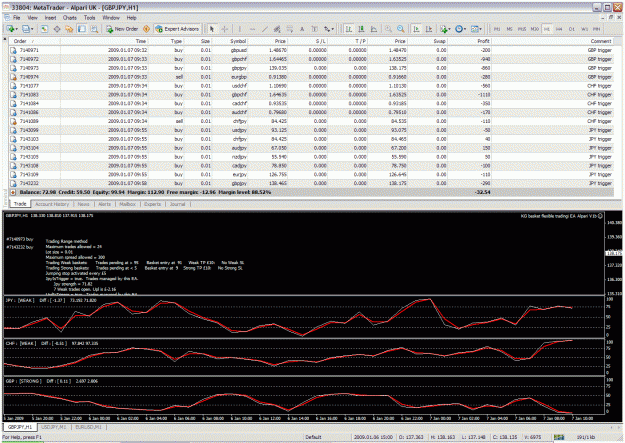Select the arrow Cursor tool
This screenshot has width=625, height=443.
coord(212,29)
